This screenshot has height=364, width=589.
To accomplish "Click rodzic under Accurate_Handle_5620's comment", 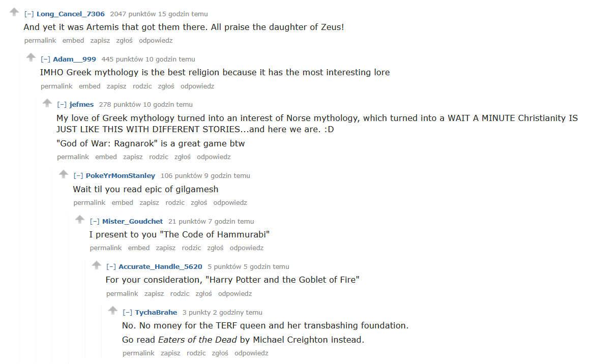I will [x=180, y=294].
